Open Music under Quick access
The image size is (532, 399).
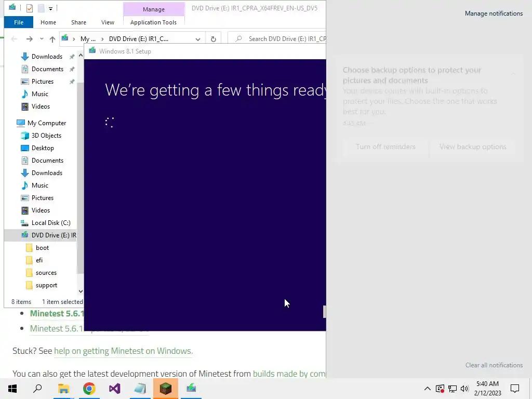point(39,94)
